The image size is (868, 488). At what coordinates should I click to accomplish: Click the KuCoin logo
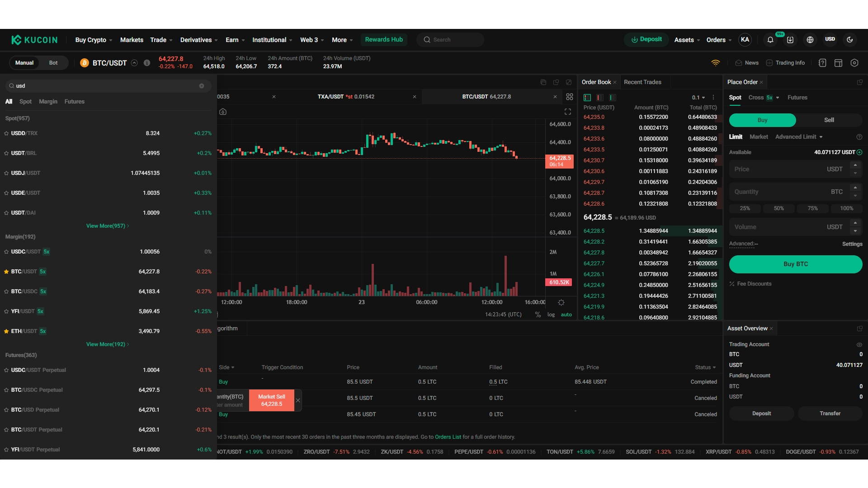(x=34, y=40)
